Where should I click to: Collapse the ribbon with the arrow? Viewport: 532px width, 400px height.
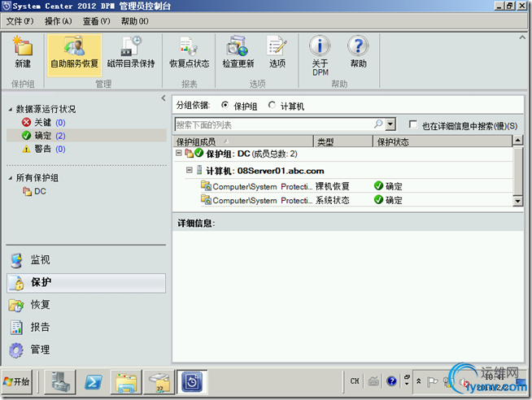[x=522, y=37]
